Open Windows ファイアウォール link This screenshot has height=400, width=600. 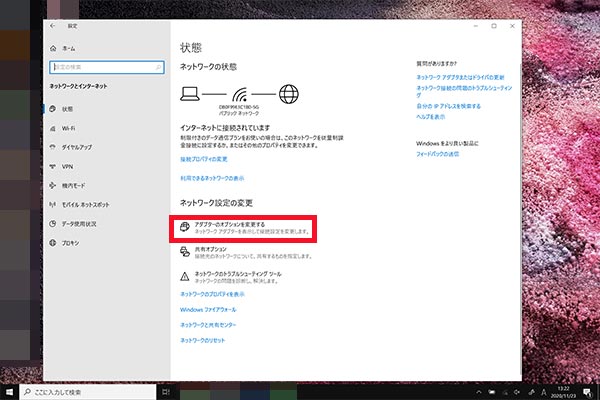[x=208, y=309]
